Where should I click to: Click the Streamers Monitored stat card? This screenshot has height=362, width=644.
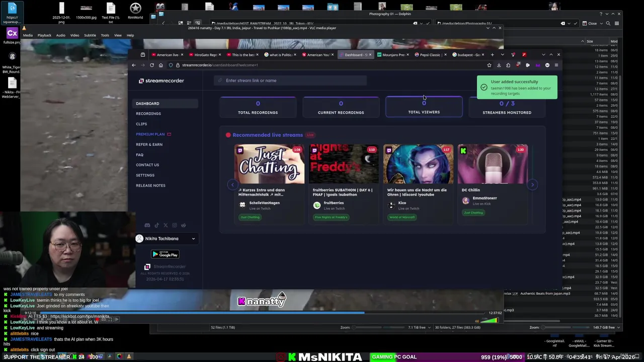click(507, 107)
